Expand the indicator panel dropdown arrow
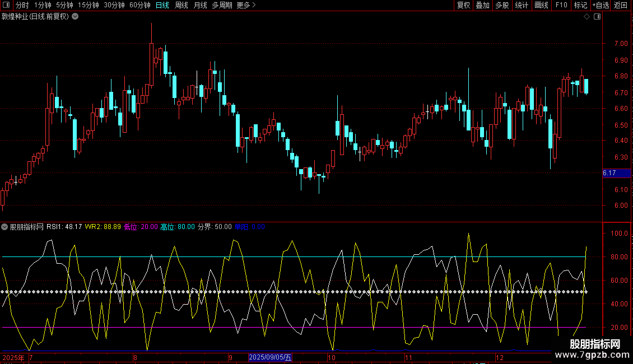This screenshot has width=633, height=364. click(4, 227)
